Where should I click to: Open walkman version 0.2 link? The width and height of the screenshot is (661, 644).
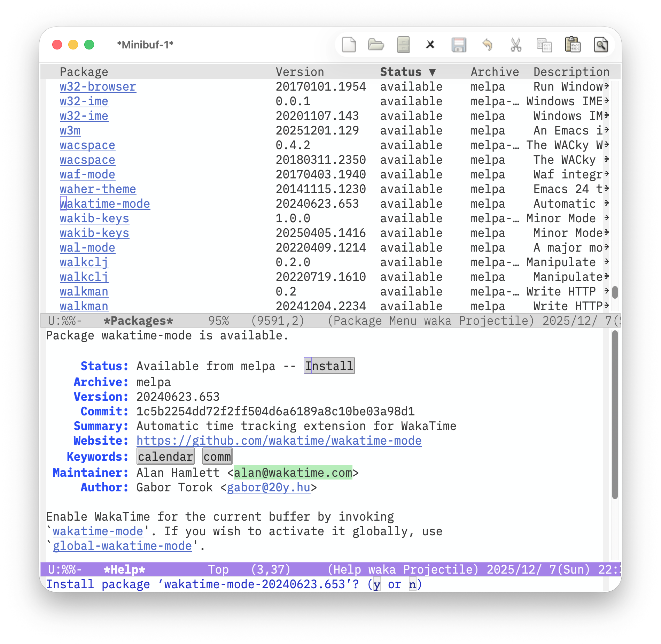84,291
